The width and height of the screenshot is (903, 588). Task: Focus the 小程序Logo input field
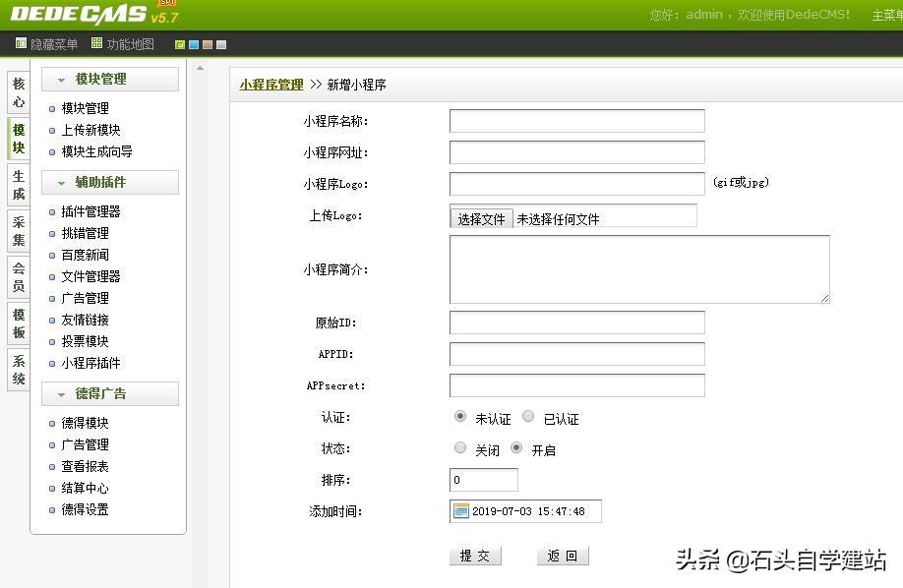pos(577,184)
